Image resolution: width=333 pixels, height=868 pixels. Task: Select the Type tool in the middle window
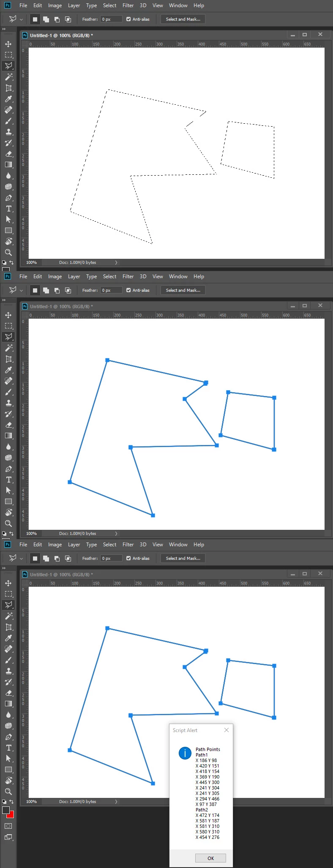[8, 480]
